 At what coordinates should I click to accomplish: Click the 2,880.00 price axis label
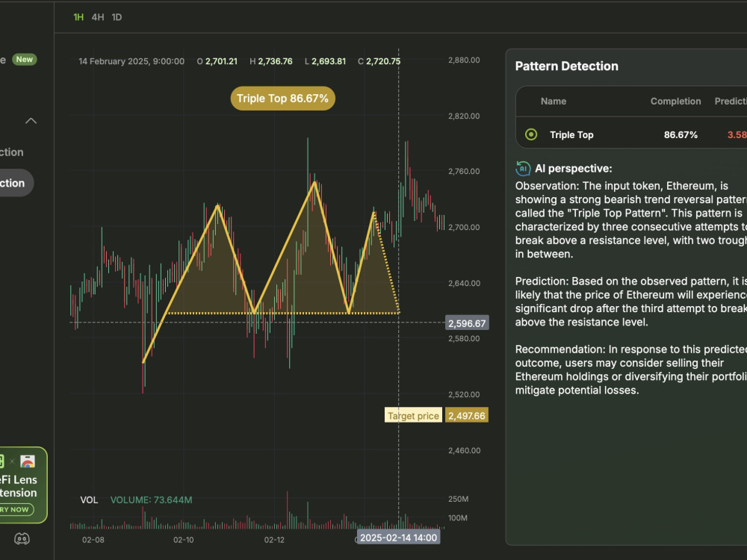point(464,60)
